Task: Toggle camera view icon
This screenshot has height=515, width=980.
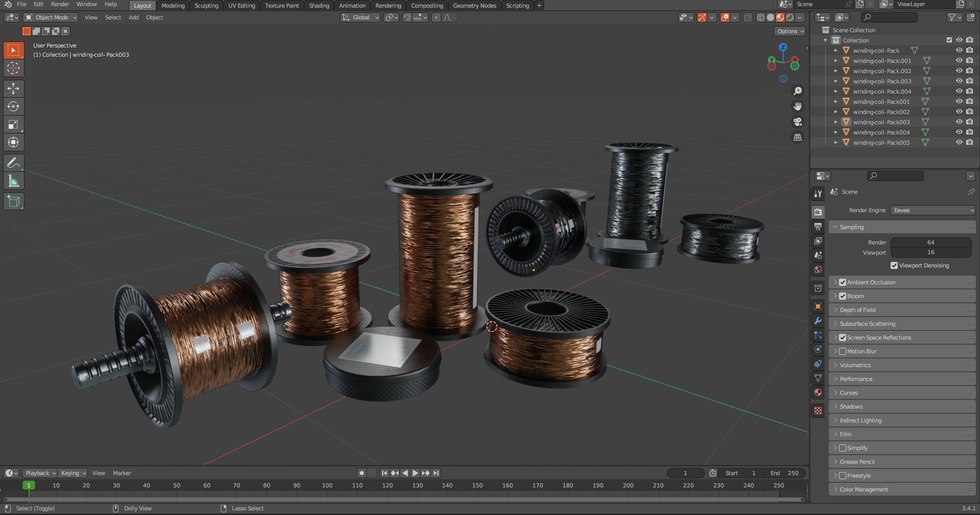Action: point(797,122)
